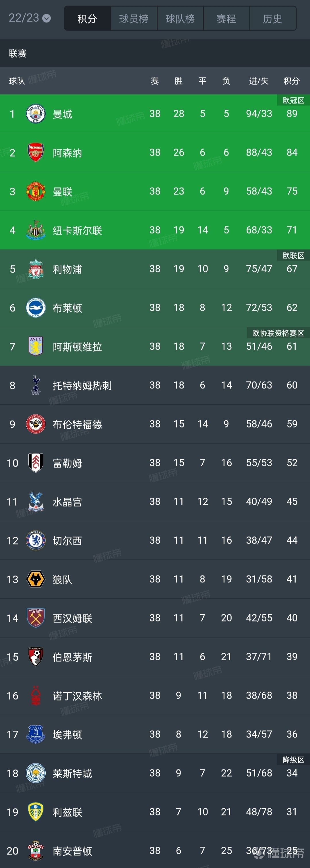Click the Liverpool crest icon

coord(36,269)
